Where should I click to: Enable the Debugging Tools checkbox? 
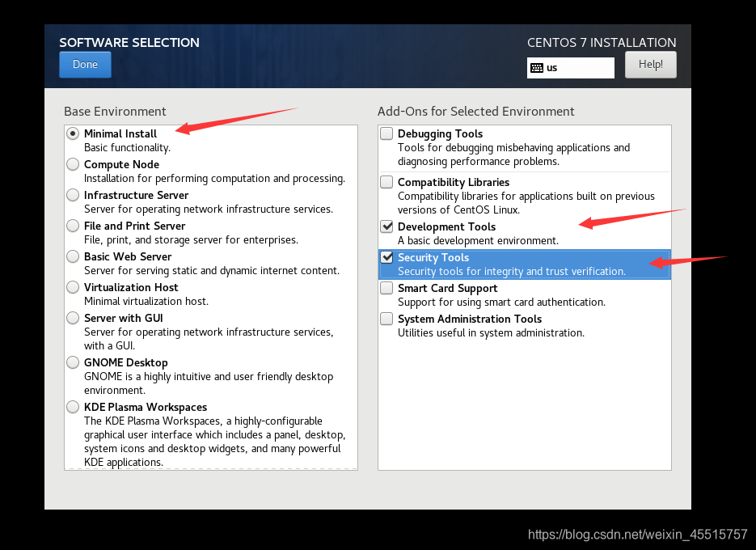tap(386, 133)
